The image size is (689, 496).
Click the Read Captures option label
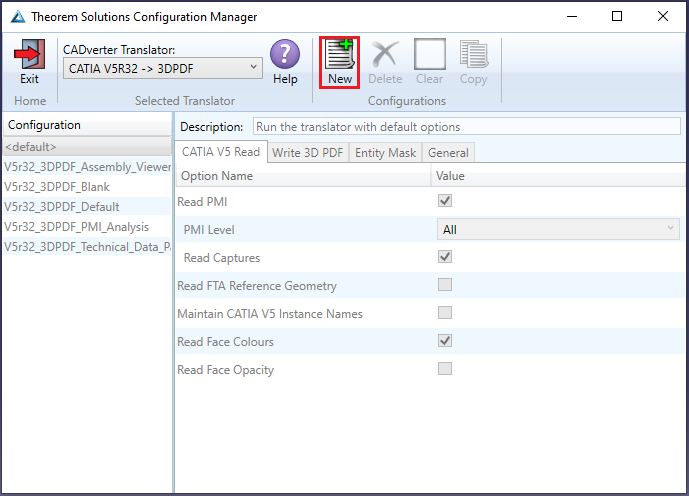(222, 258)
